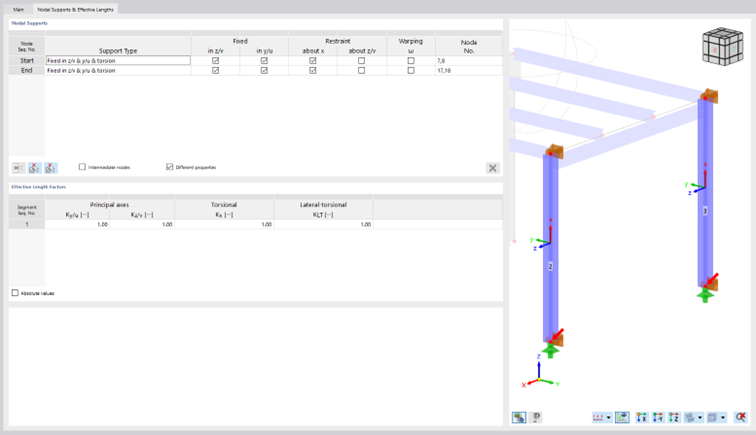Toggle Restraint about x for Start row
Image resolution: width=756 pixels, height=435 pixels.
(x=313, y=61)
